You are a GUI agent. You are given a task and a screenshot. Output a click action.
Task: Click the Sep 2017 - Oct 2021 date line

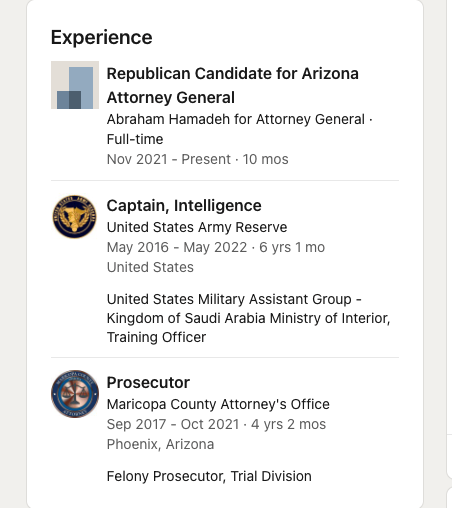click(x=216, y=424)
